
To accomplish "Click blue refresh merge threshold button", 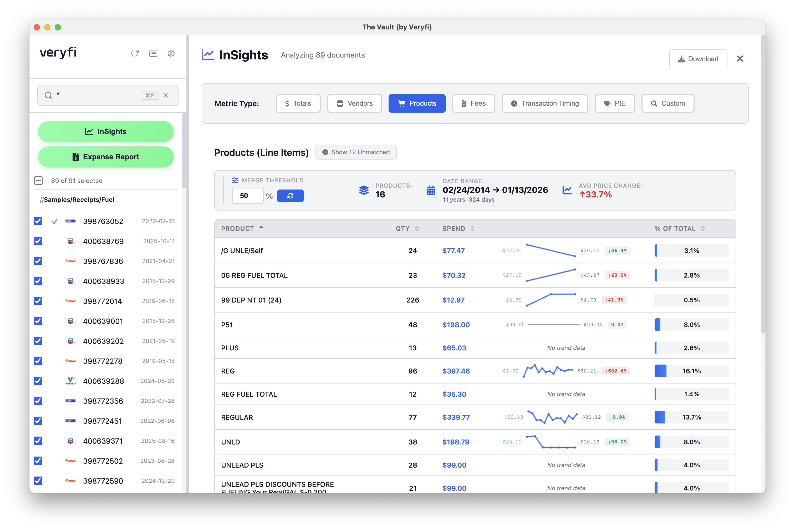I will [290, 196].
